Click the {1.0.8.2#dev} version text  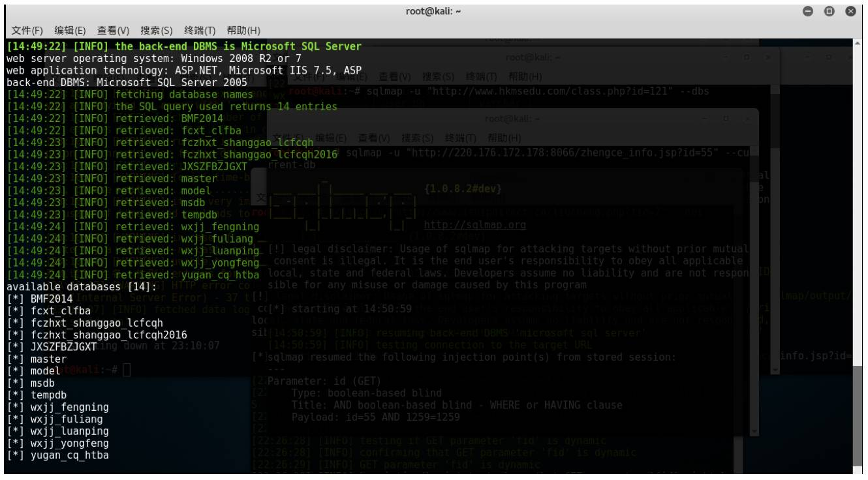coord(463,189)
